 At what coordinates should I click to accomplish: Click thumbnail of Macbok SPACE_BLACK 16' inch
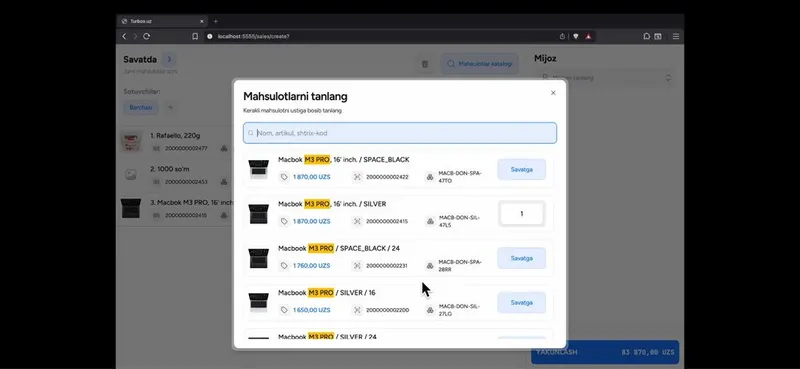(259, 169)
